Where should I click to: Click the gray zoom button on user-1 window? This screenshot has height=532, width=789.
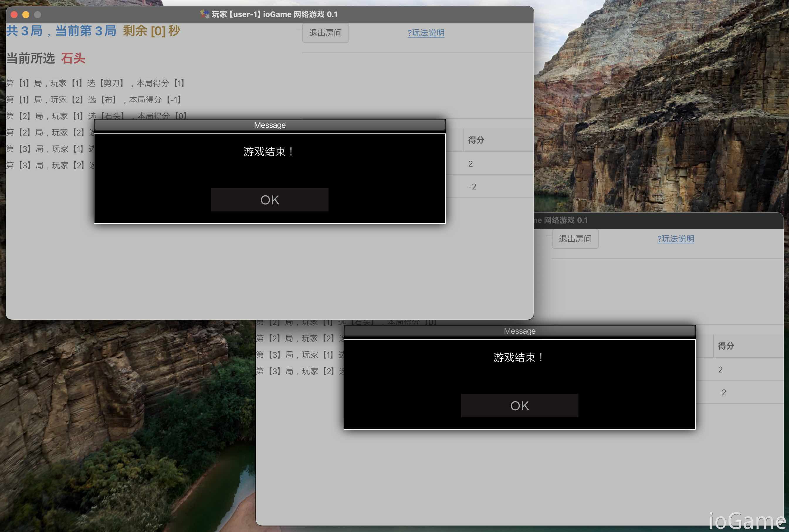(38, 15)
